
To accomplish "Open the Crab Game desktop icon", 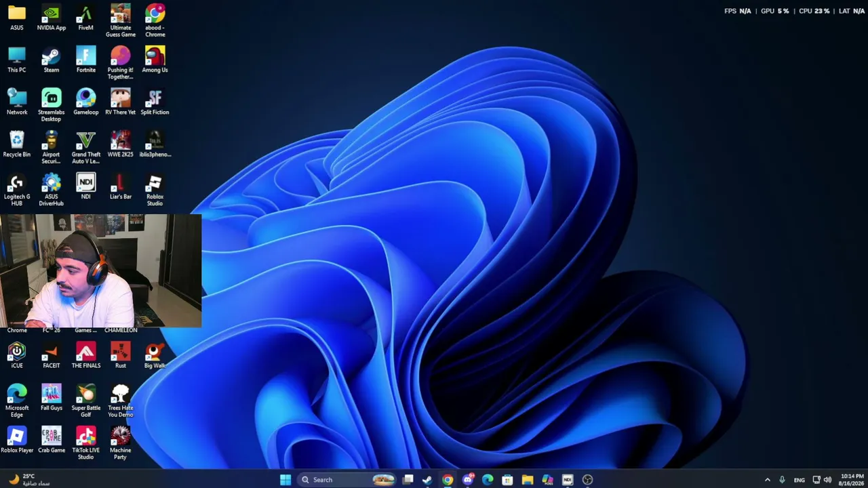I will (52, 440).
